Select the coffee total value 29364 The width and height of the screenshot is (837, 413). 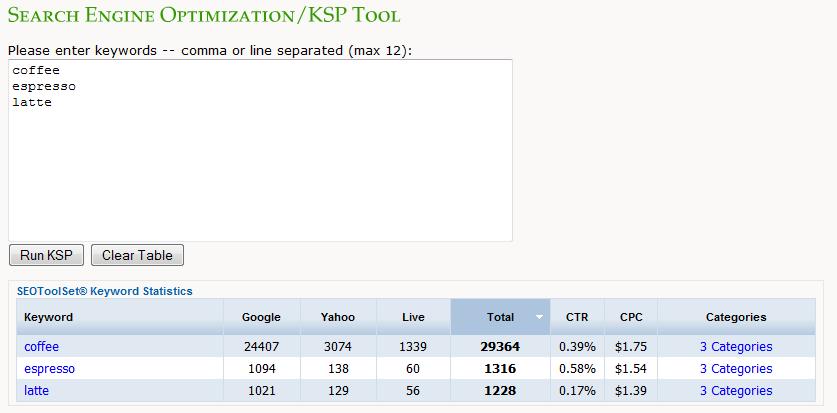coord(500,347)
